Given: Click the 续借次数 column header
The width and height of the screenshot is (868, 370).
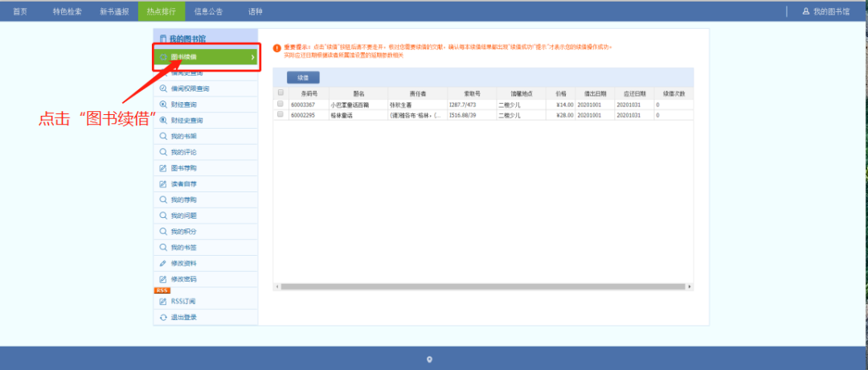Looking at the screenshot, I should tap(674, 93).
